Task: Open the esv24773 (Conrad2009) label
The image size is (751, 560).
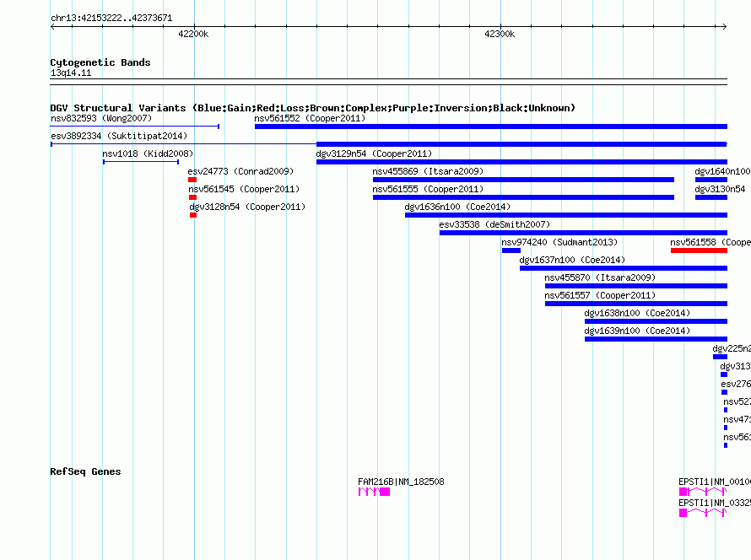Action: [240, 171]
